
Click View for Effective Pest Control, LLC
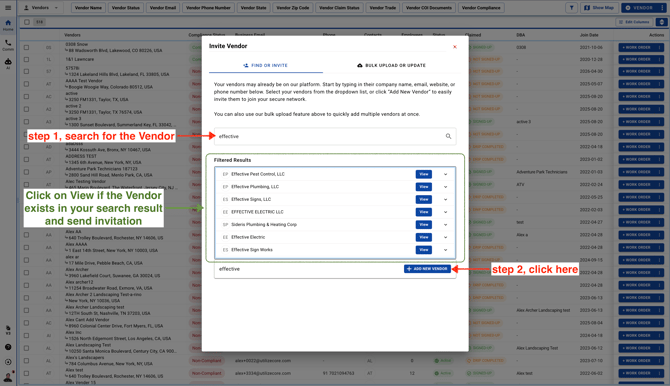click(x=423, y=174)
